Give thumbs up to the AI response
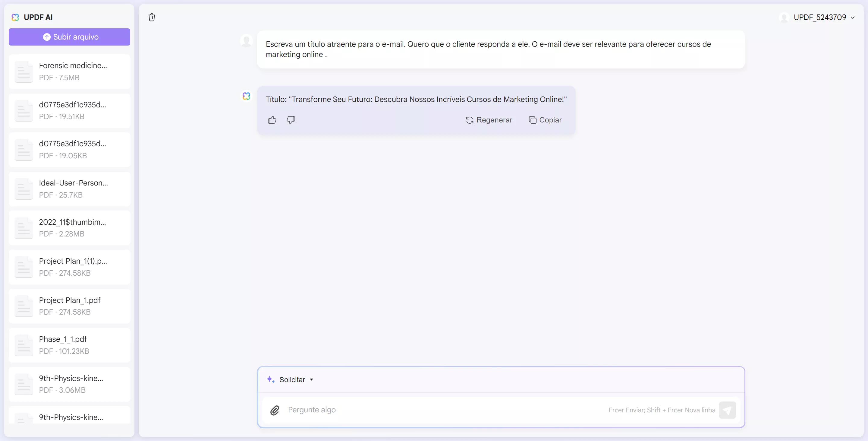 pos(272,120)
